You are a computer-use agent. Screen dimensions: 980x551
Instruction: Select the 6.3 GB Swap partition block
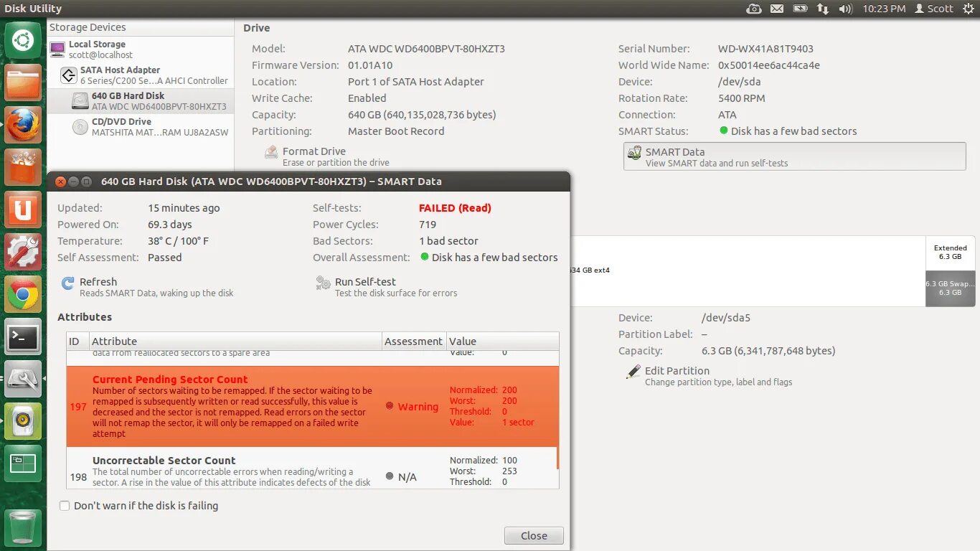coord(950,288)
